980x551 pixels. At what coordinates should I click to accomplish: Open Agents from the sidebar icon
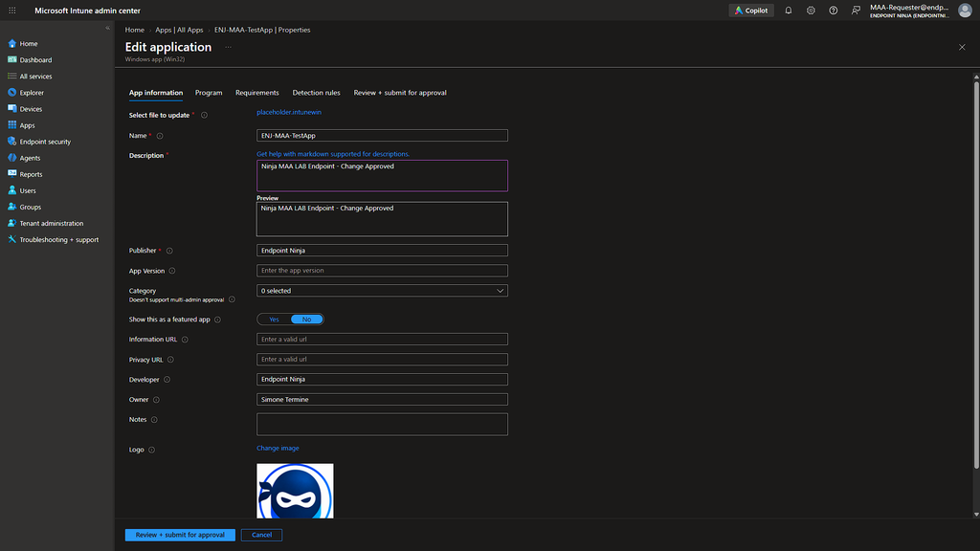tap(11, 158)
